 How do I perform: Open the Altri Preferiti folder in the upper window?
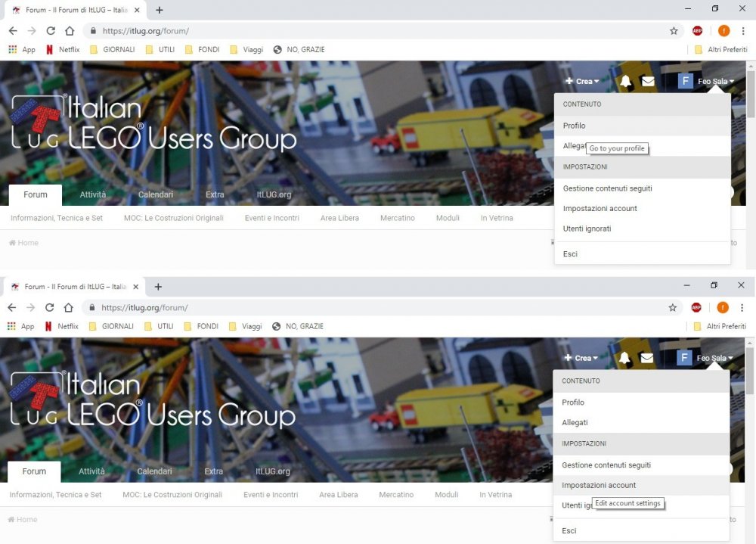(x=721, y=49)
